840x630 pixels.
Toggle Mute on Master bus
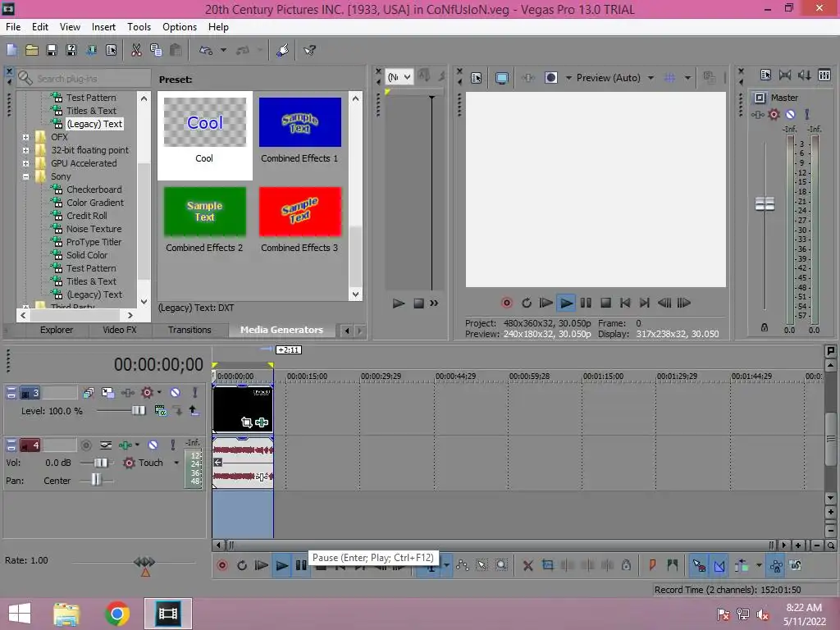pos(790,115)
